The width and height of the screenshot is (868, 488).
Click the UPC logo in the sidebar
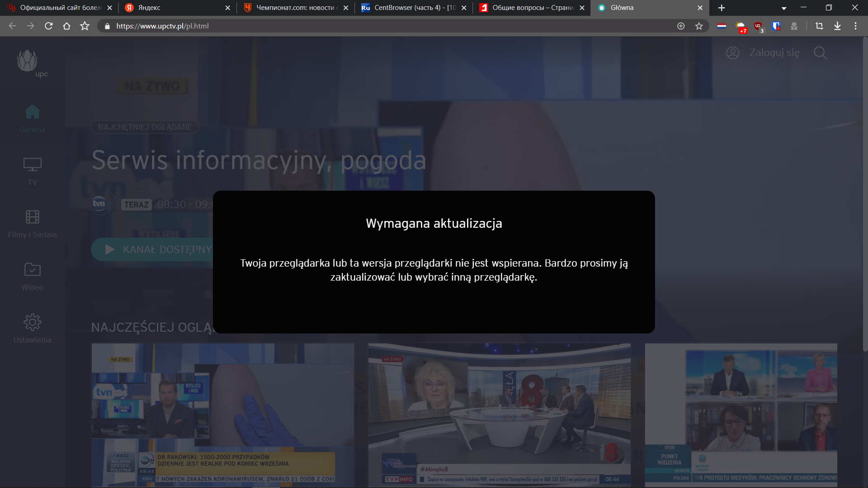click(x=32, y=63)
